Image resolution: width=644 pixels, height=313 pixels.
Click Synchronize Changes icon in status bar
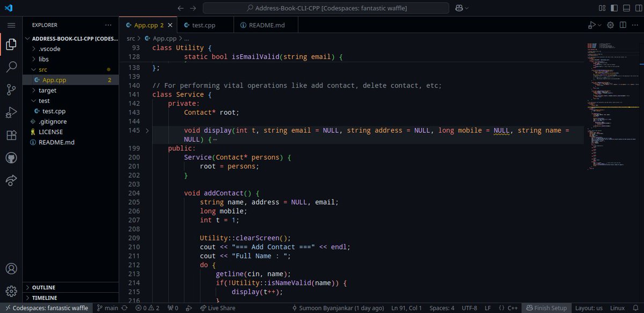point(125,308)
